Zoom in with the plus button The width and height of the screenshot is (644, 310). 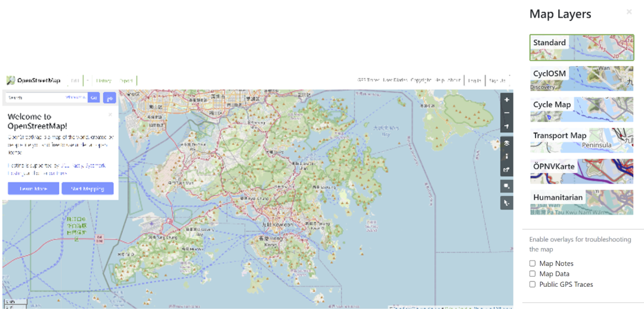coord(507,100)
